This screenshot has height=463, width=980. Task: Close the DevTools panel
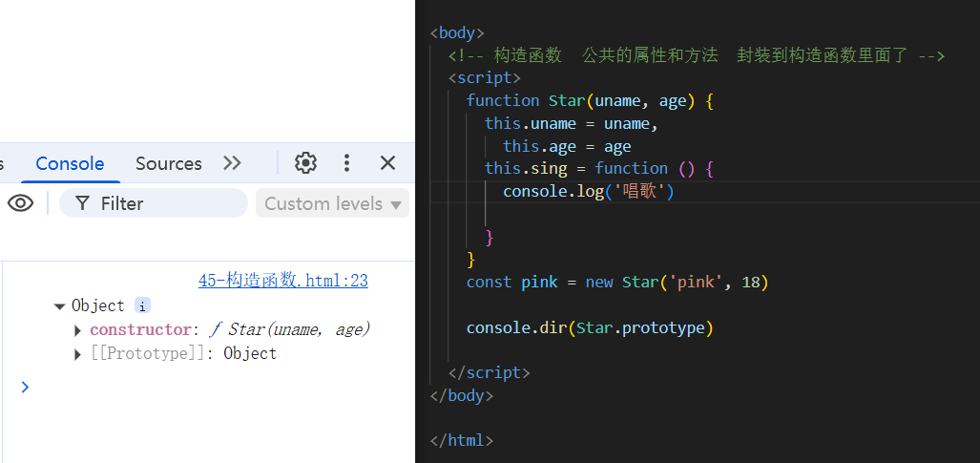(388, 163)
